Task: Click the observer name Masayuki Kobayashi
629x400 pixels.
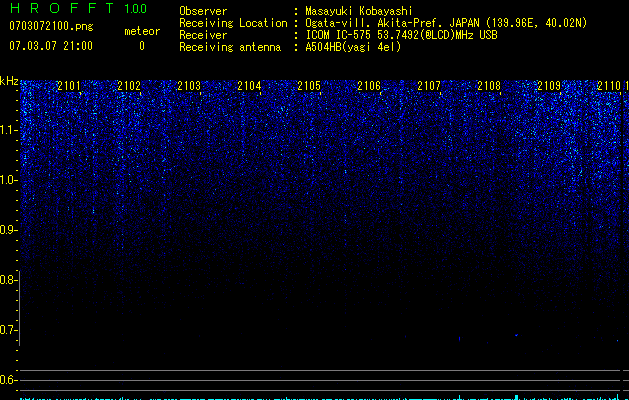Action: [x=359, y=11]
